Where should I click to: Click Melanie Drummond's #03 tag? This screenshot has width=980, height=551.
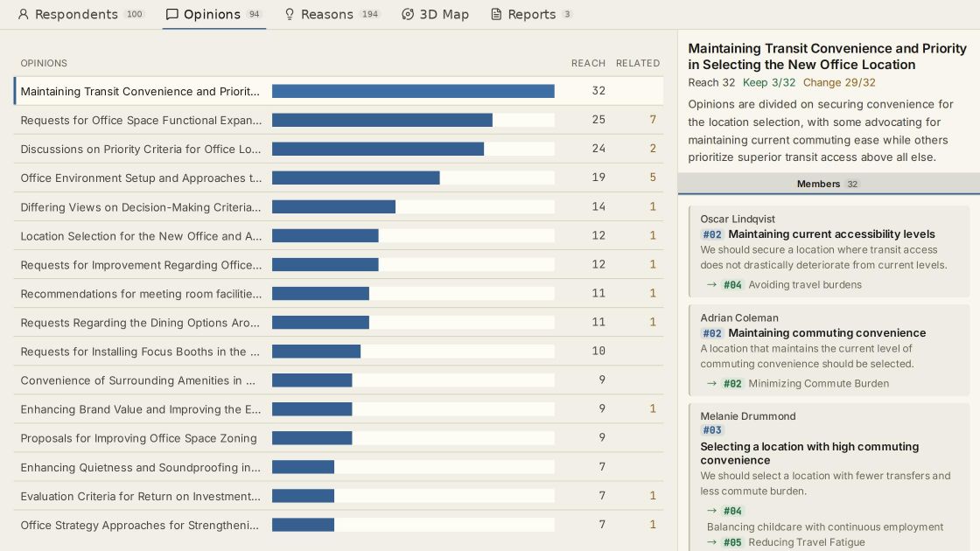coord(712,430)
